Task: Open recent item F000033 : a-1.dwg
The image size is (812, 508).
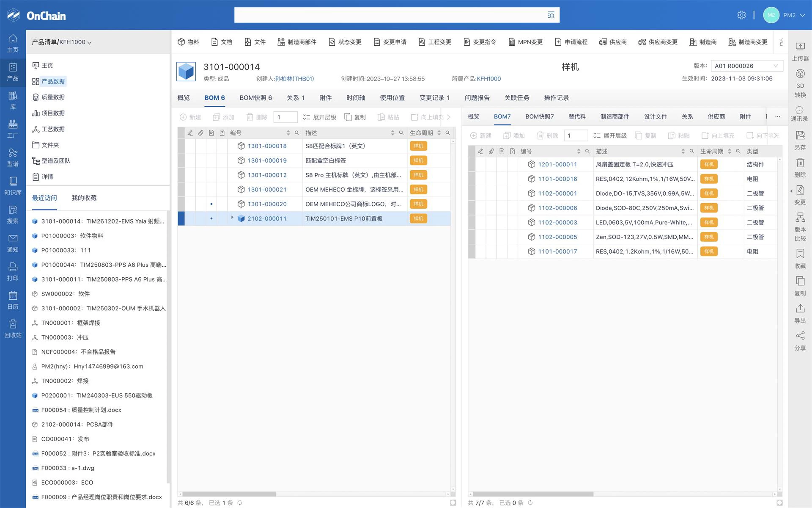Action: click(x=68, y=468)
